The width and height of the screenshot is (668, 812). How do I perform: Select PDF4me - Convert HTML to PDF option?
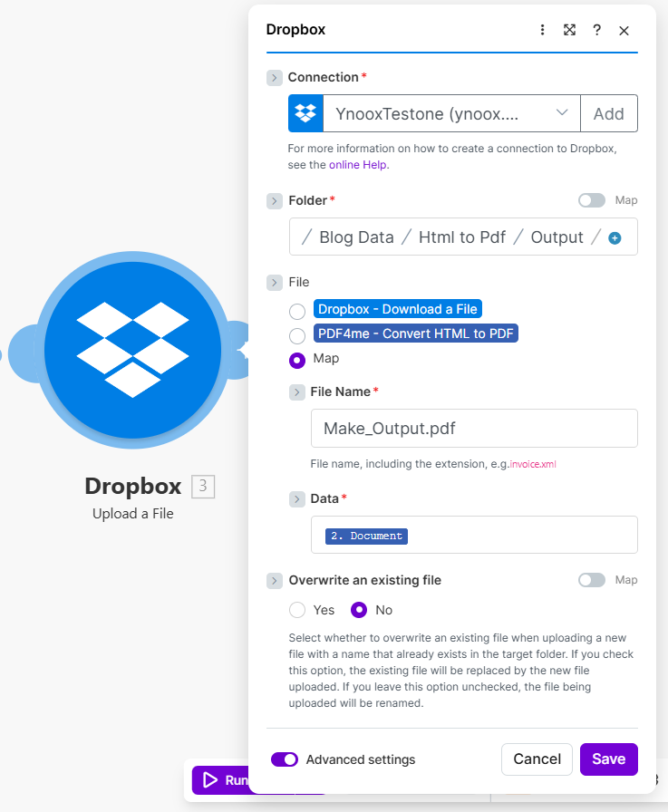point(297,336)
